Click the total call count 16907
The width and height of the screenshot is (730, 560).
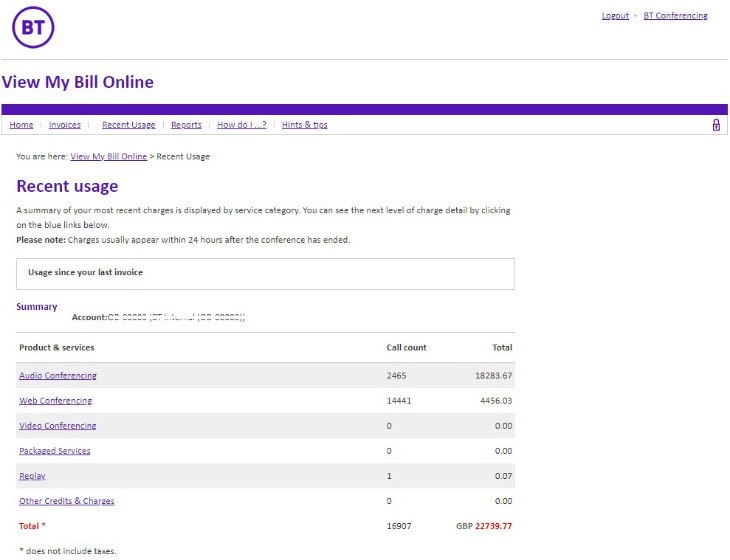click(399, 526)
